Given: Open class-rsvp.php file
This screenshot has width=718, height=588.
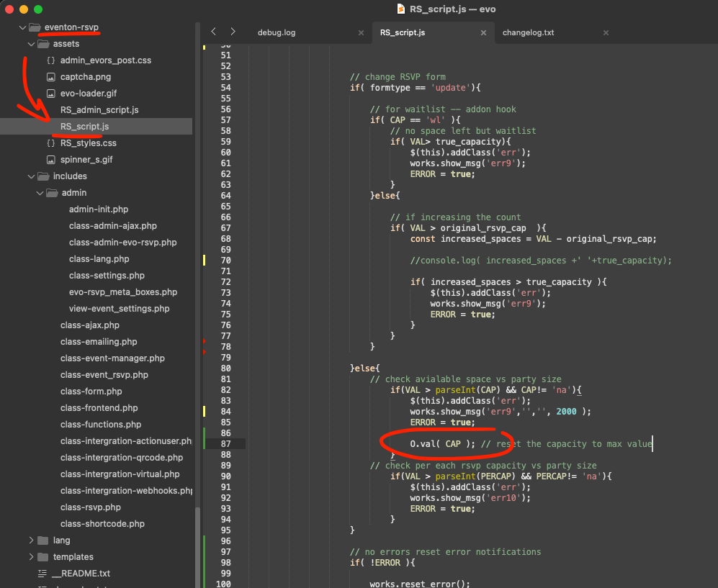Looking at the screenshot, I should 91,507.
